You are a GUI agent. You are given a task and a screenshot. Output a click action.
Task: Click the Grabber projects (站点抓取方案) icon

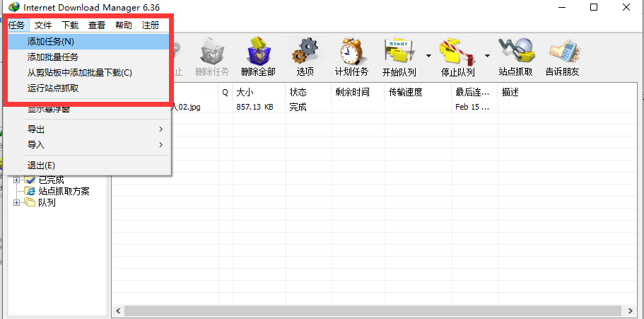[x=30, y=191]
